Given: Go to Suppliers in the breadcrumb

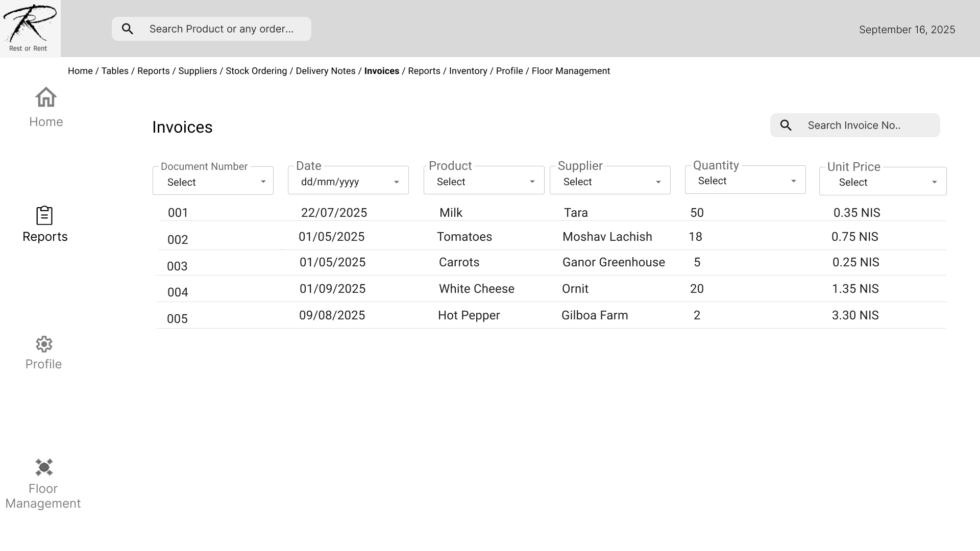Looking at the screenshot, I should point(198,71).
